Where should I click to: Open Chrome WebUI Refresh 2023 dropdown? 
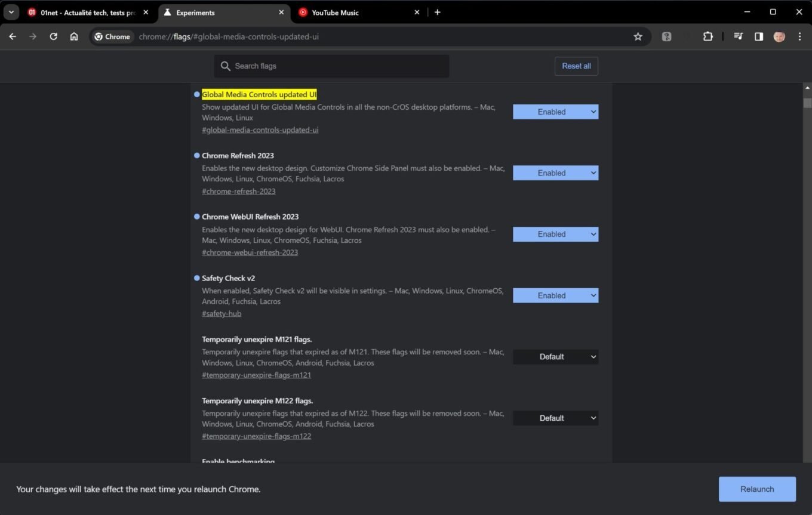tap(555, 234)
